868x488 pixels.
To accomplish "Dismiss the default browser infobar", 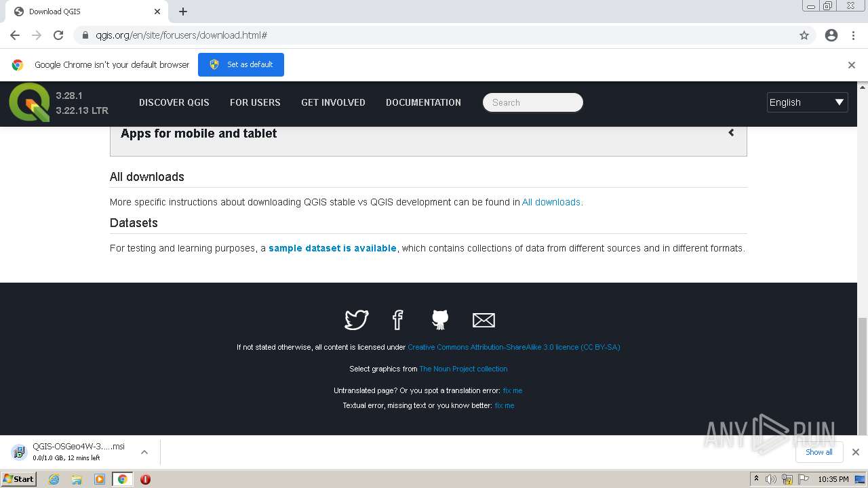I will click(852, 65).
